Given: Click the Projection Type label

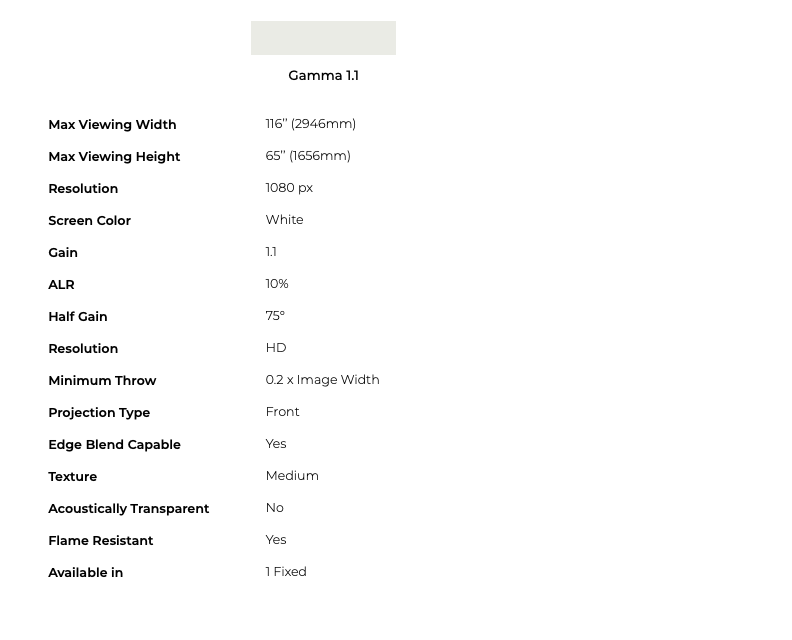Looking at the screenshot, I should (x=99, y=413).
